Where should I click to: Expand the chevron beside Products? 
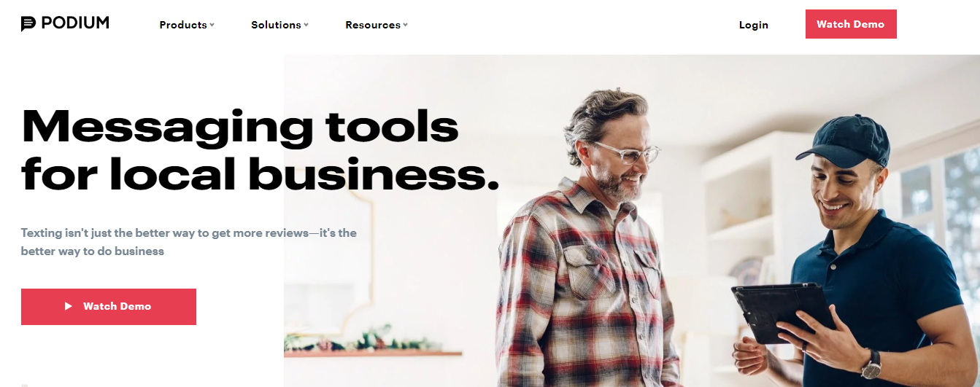pyautogui.click(x=212, y=25)
